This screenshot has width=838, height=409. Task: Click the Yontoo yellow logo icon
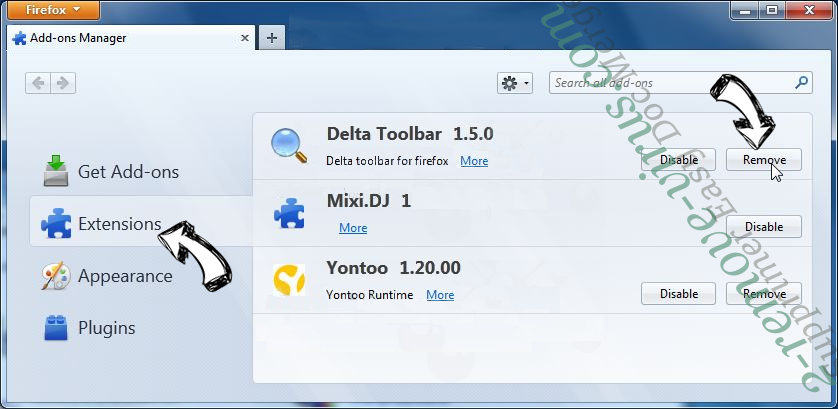coord(289,280)
